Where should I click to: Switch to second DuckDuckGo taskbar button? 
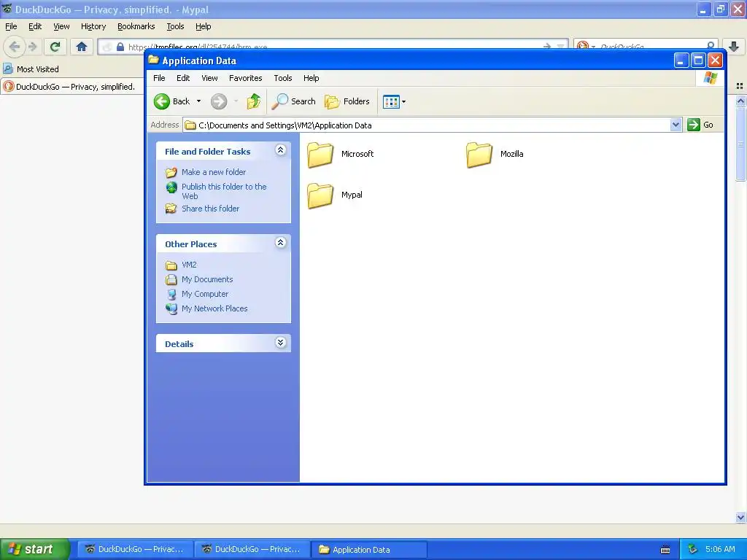(252, 550)
